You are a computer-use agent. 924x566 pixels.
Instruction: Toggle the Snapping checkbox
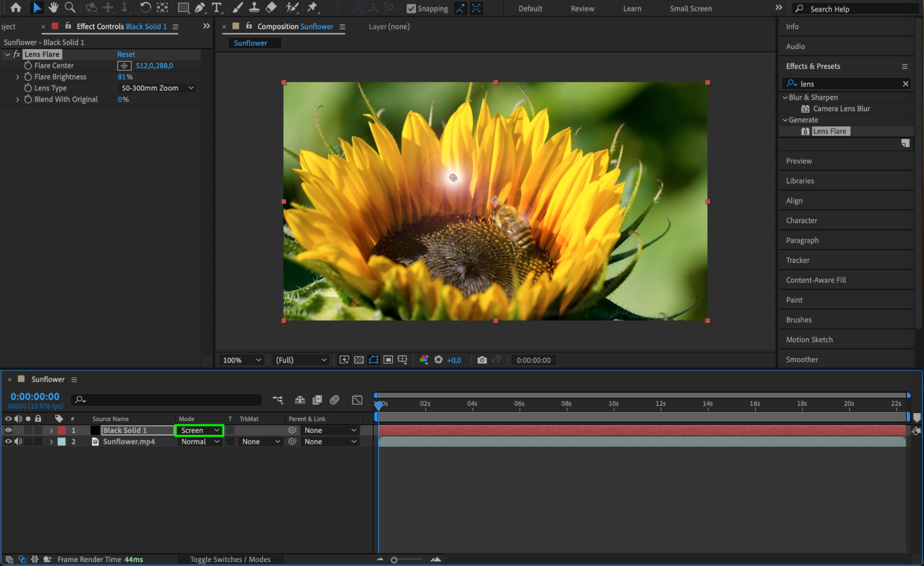pyautogui.click(x=411, y=8)
